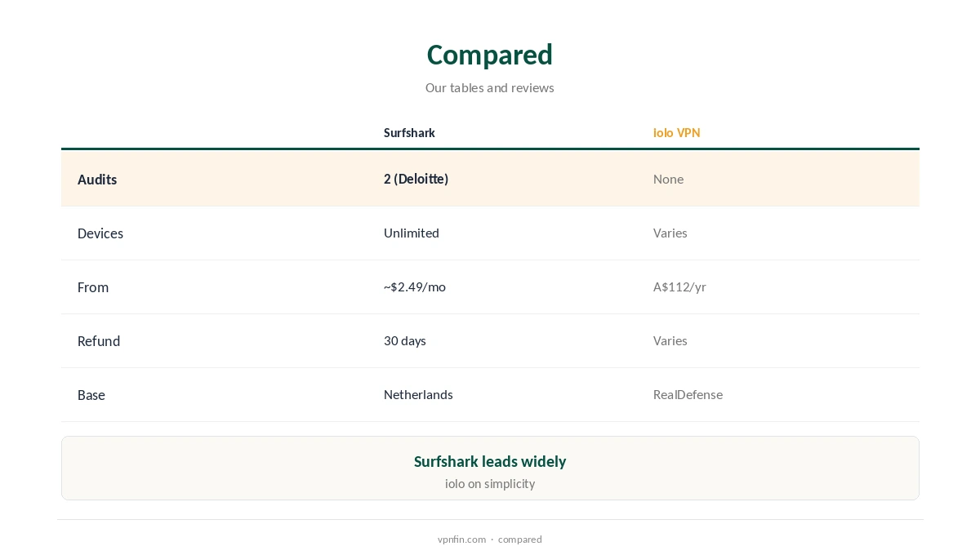Select the Devices row label
Image resolution: width=980 pixels, height=555 pixels.
(x=100, y=233)
